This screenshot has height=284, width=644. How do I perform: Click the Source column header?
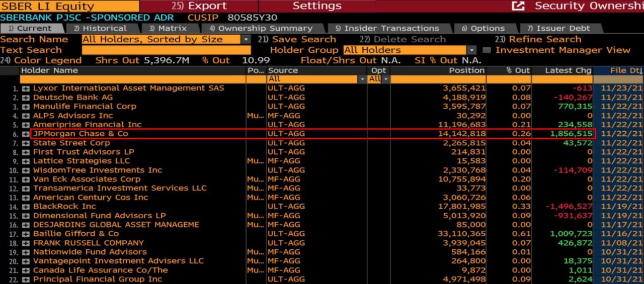click(x=283, y=70)
